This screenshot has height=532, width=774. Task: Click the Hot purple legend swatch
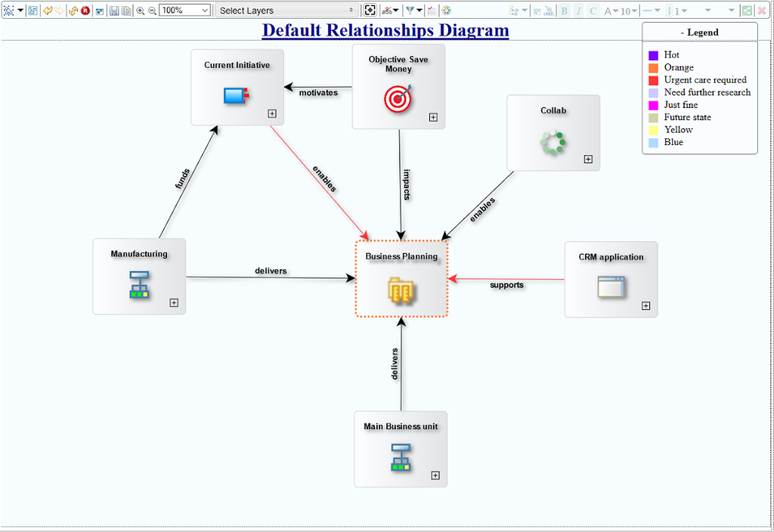point(653,55)
